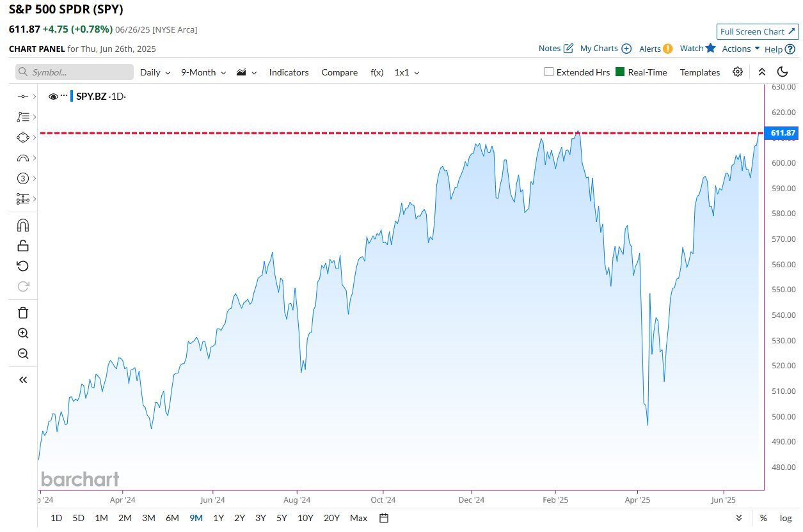Click the Watch star icon
This screenshot has height=532, width=803.
click(710, 48)
